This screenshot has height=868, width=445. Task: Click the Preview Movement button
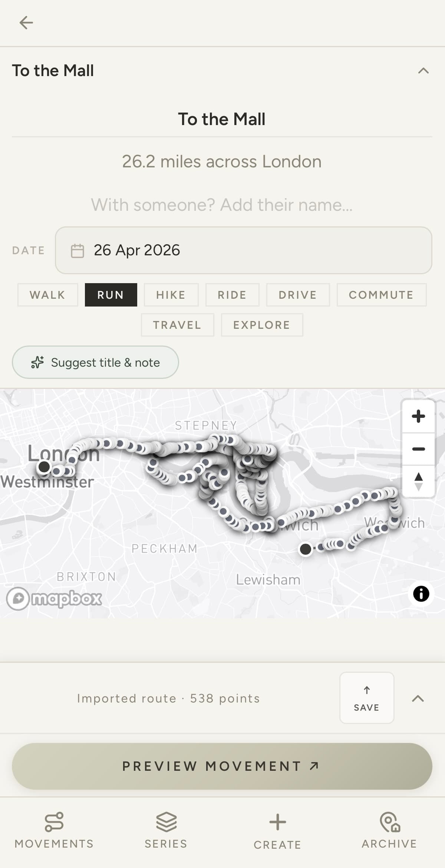(222, 766)
